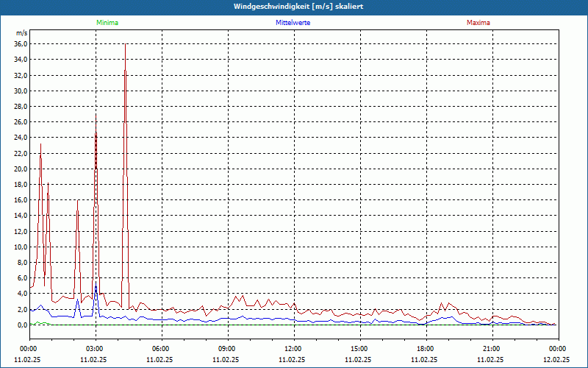The image size is (588, 368).
Task: Click the 28,0 y-axis value
Action: 21,106
